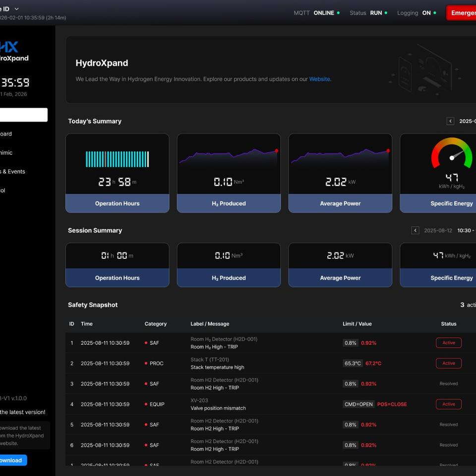Go to previous day in Today's Summary
The image size is (476, 476).
450,121
